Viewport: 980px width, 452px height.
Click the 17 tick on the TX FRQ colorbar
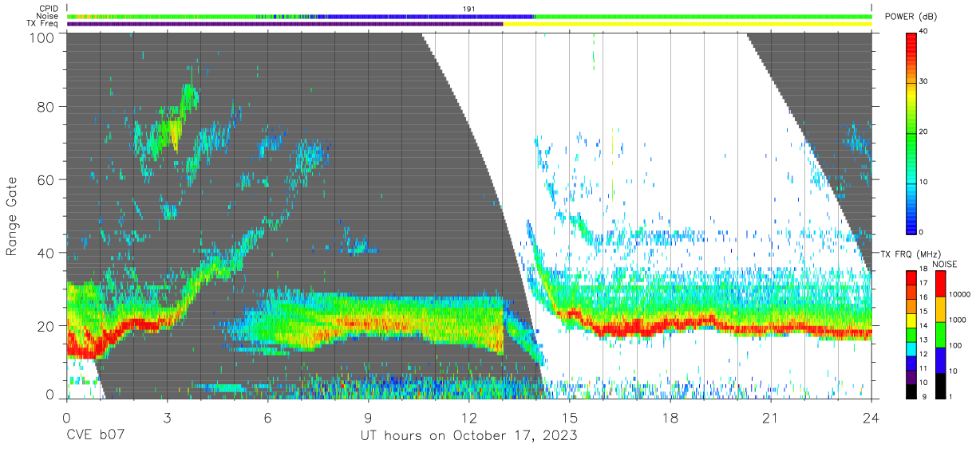click(925, 283)
